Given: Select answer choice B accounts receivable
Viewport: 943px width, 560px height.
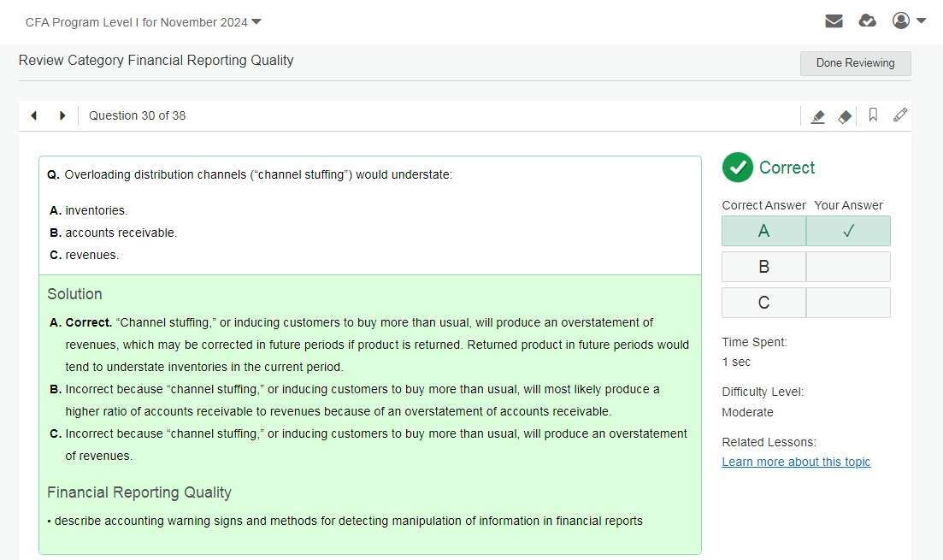Looking at the screenshot, I should click(121, 233).
